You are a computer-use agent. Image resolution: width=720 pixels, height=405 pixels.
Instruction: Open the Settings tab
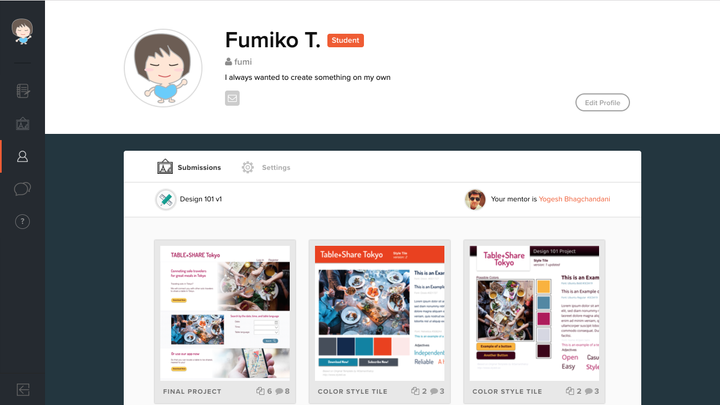266,168
